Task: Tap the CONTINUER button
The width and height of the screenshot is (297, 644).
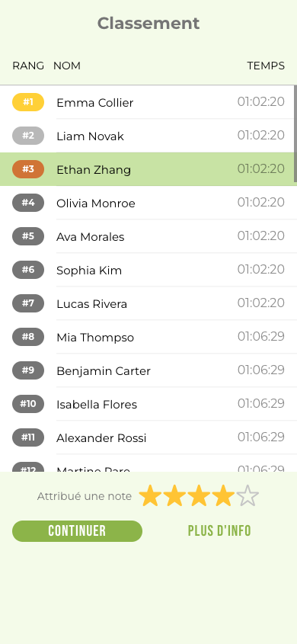Action: tap(77, 531)
